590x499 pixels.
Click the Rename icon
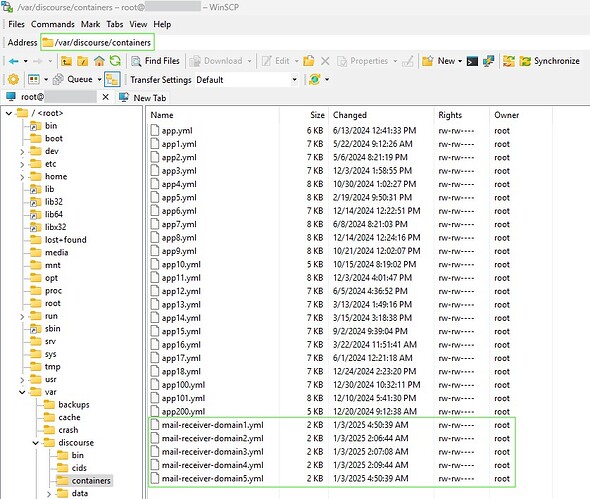pyautogui.click(x=408, y=61)
